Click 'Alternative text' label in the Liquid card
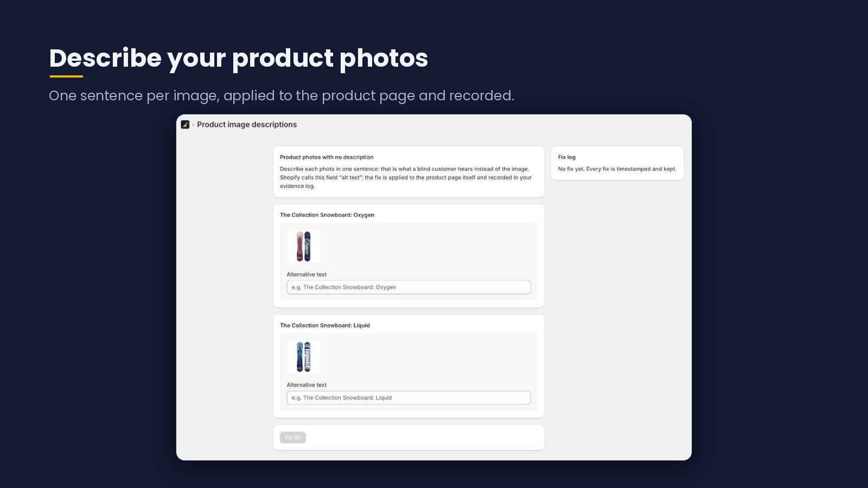 pyautogui.click(x=307, y=386)
